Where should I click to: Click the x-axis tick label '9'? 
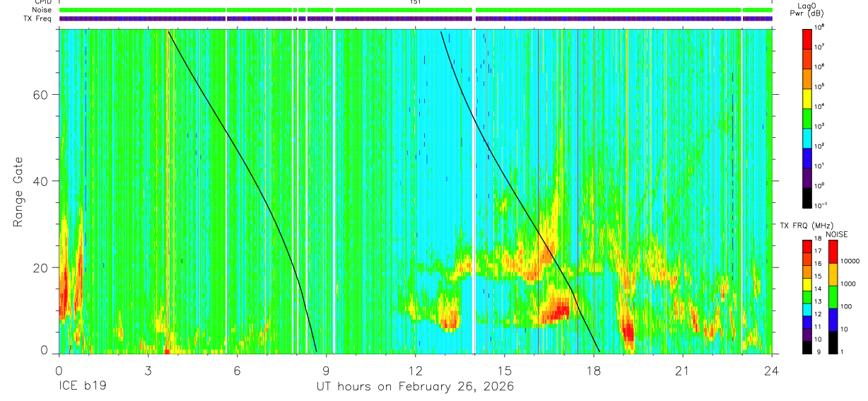(x=327, y=371)
